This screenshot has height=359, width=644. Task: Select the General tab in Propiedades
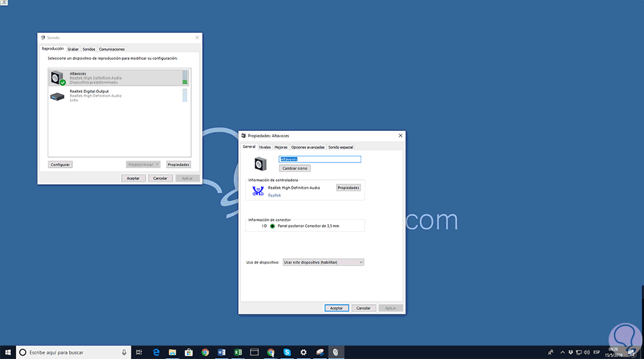[x=249, y=146]
